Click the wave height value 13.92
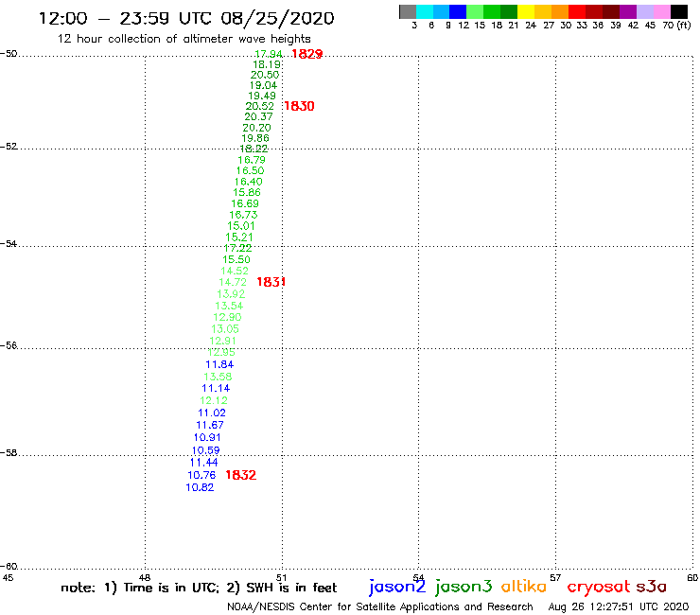 pyautogui.click(x=231, y=294)
